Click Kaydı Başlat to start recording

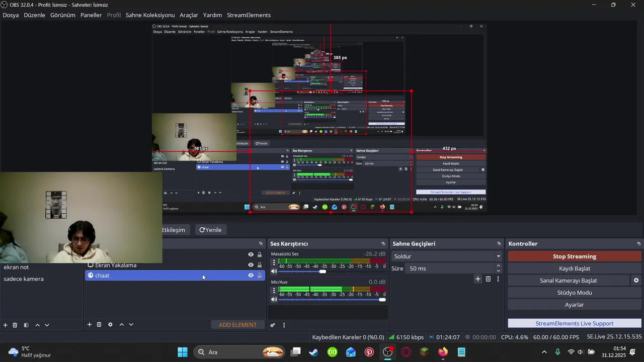click(x=575, y=268)
